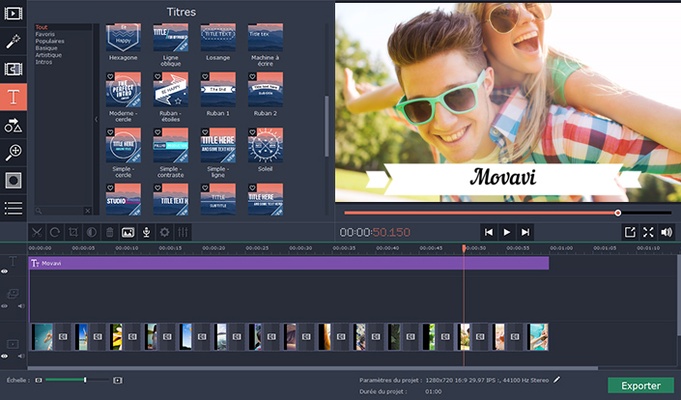The image size is (681, 400).
Task: Click the preview seek bar handle
Action: click(x=618, y=213)
